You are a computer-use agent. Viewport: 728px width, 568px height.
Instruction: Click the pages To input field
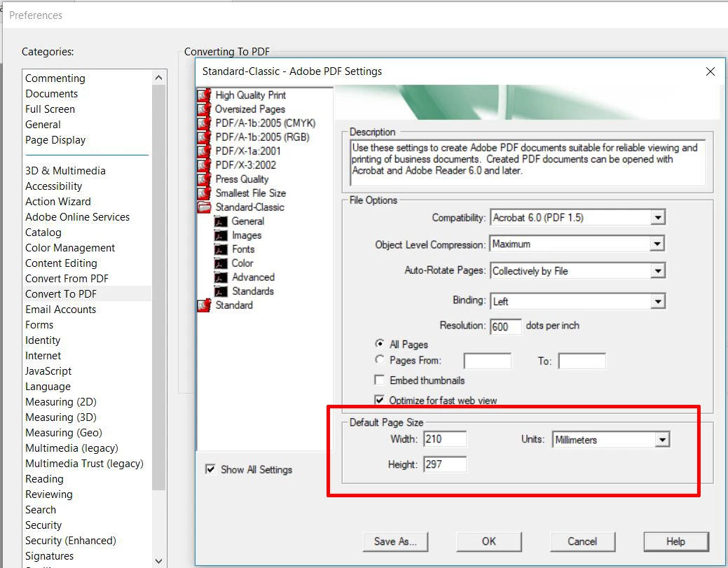[x=582, y=361]
